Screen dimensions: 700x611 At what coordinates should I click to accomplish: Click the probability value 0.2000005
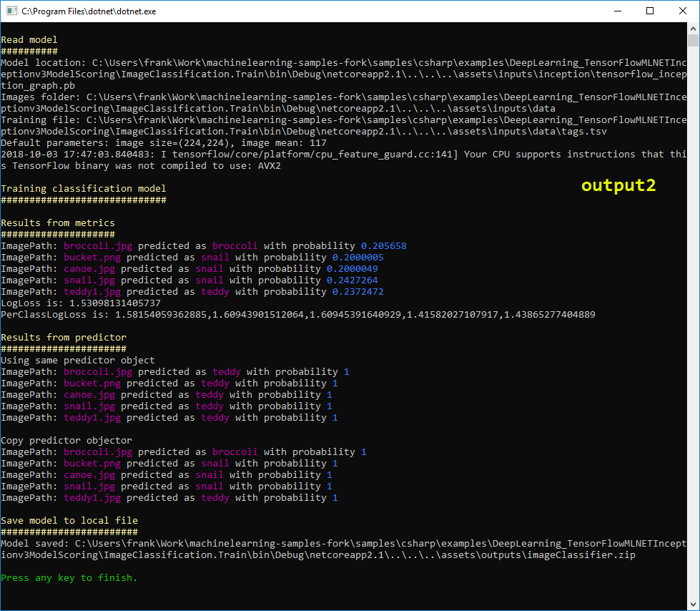[358, 258]
